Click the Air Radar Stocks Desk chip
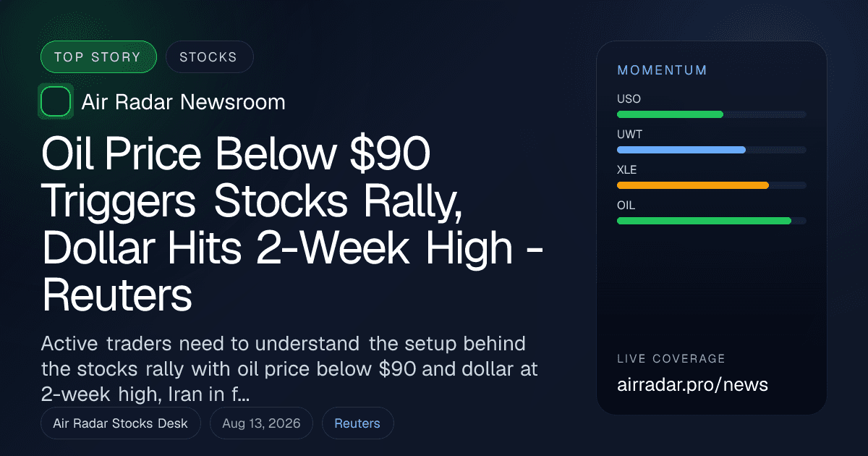Screen dimensions: 868x456 121,423
